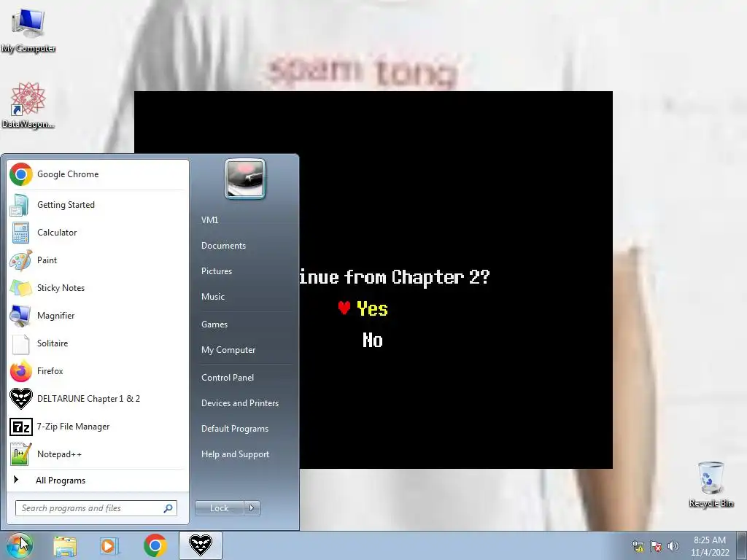Select My Computer desktop icon
This screenshot has height=560, width=747.
(28, 31)
